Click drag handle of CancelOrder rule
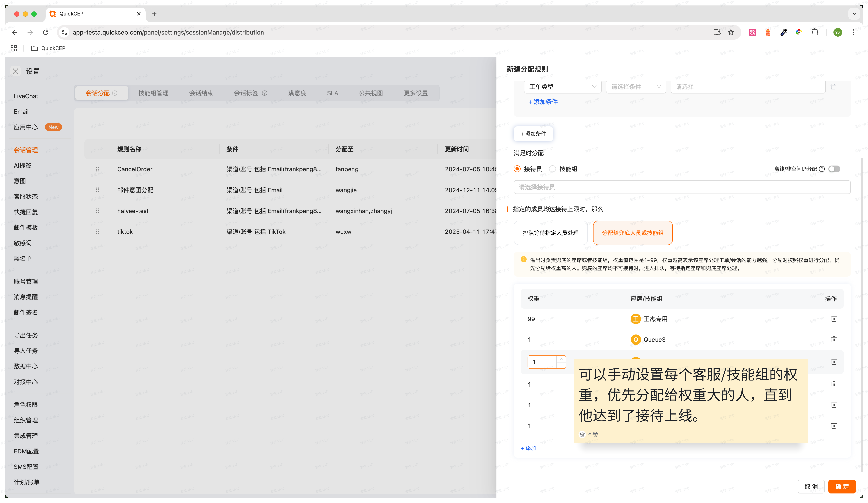 [98, 169]
